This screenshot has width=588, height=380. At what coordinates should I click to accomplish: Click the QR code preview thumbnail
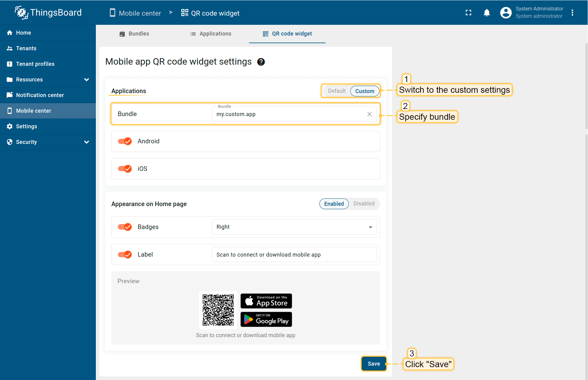pyautogui.click(x=218, y=310)
